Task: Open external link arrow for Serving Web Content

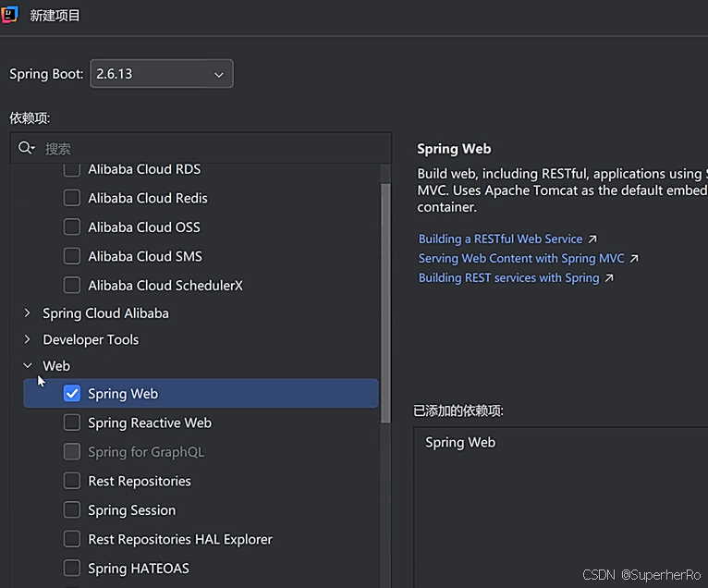Action: tap(634, 258)
